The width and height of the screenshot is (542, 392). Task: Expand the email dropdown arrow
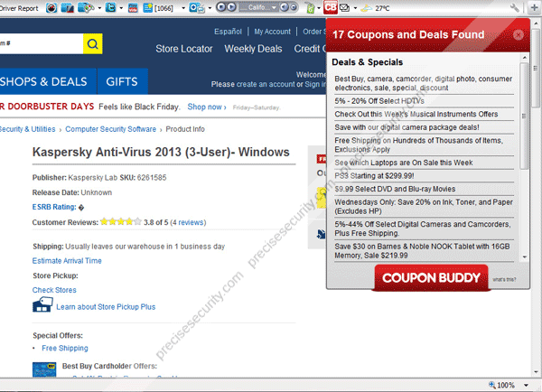coord(355,8)
